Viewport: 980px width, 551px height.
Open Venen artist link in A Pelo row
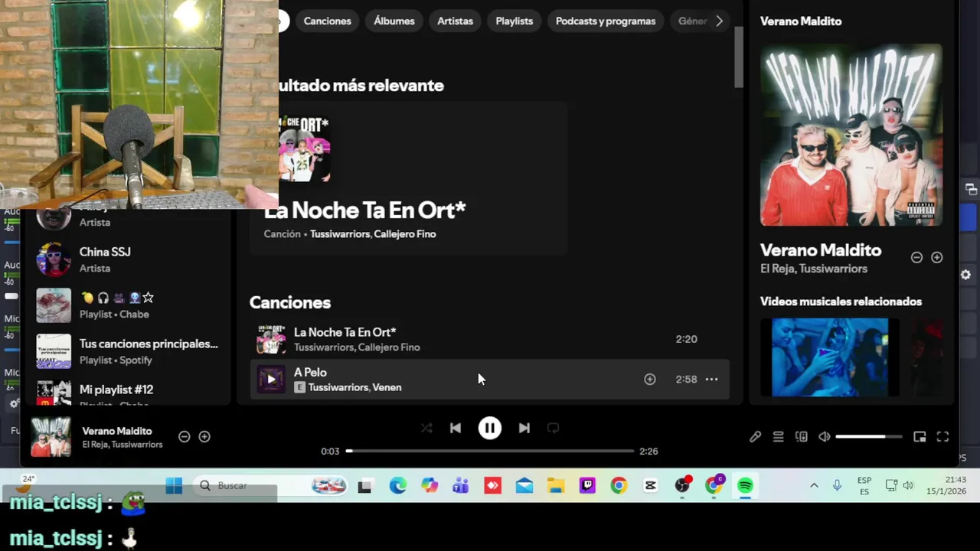pos(387,387)
